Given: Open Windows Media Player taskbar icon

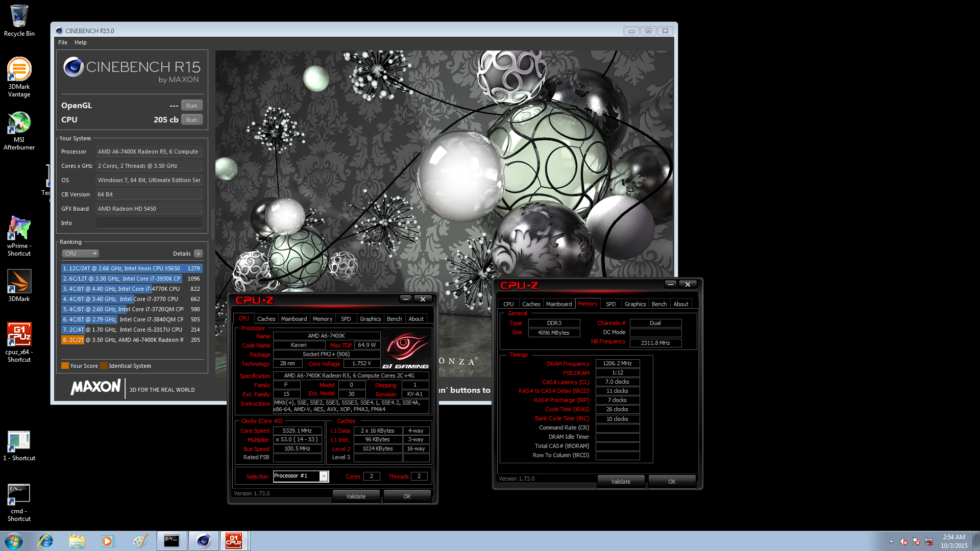Looking at the screenshot, I should [108, 541].
